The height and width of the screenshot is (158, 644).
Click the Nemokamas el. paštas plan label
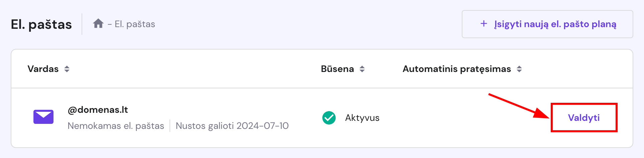116,126
